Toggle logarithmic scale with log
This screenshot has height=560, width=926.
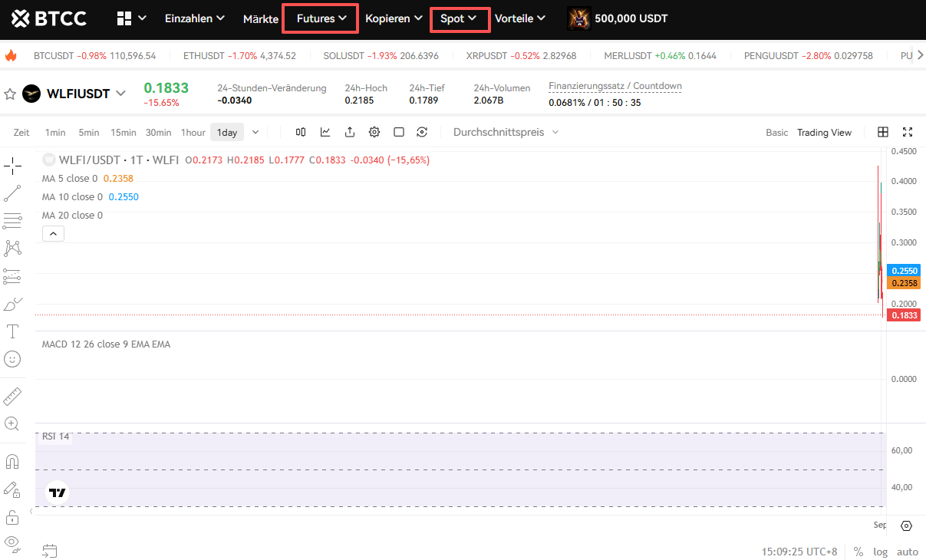880,552
